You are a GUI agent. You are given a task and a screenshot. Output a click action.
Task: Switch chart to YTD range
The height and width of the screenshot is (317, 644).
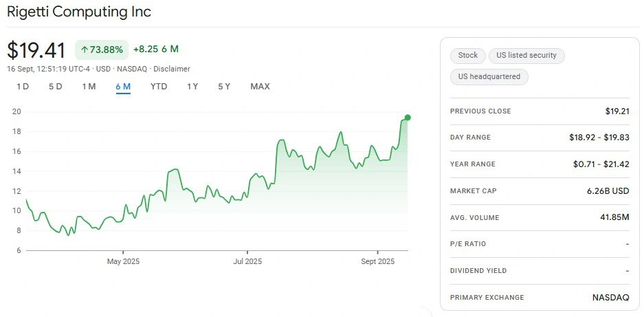coord(159,87)
